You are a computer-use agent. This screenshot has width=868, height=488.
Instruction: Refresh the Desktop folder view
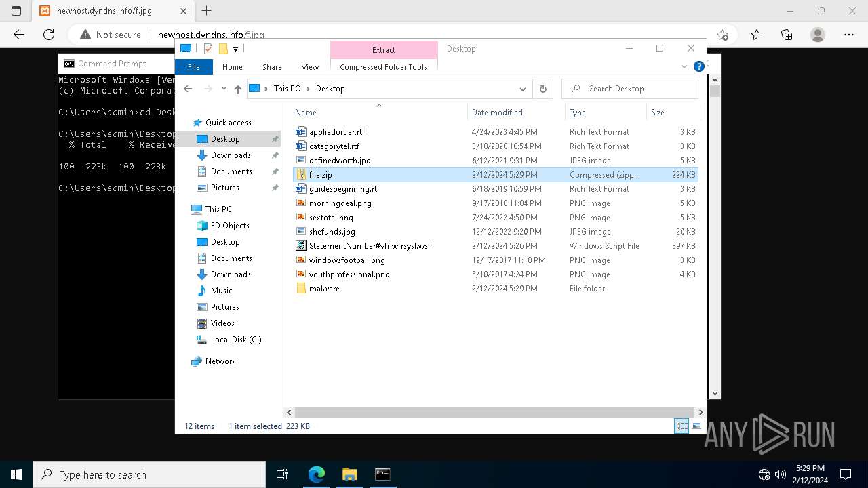pos(542,89)
